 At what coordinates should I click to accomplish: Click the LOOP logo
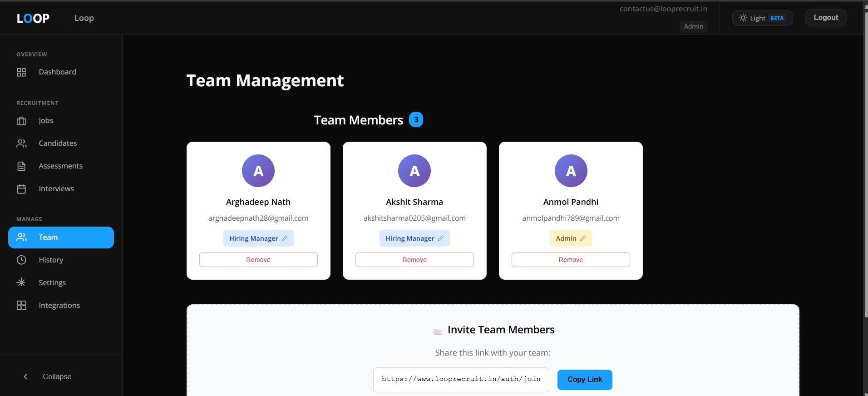pyautogui.click(x=33, y=18)
